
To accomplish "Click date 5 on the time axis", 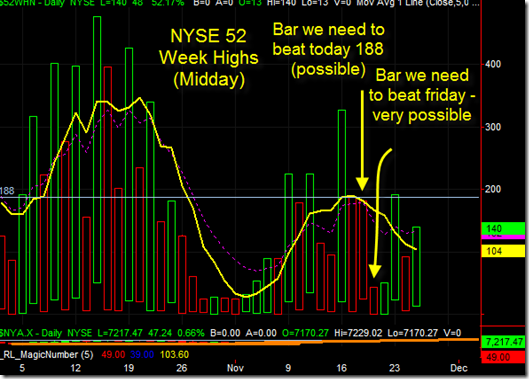I will click(22, 368).
